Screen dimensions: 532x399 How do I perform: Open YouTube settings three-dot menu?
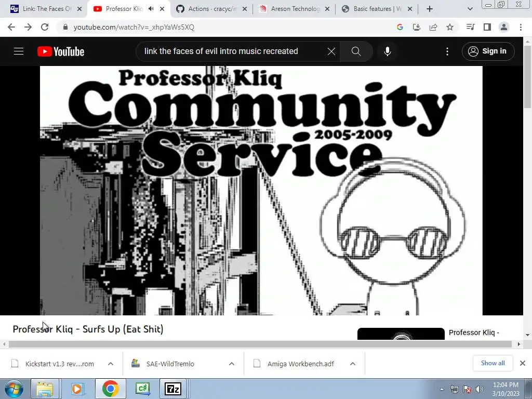(x=447, y=51)
